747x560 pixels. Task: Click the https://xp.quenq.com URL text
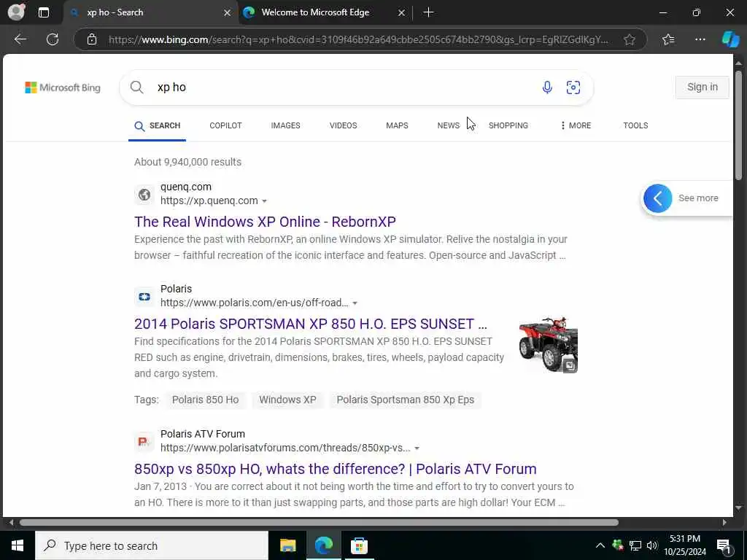(209, 201)
